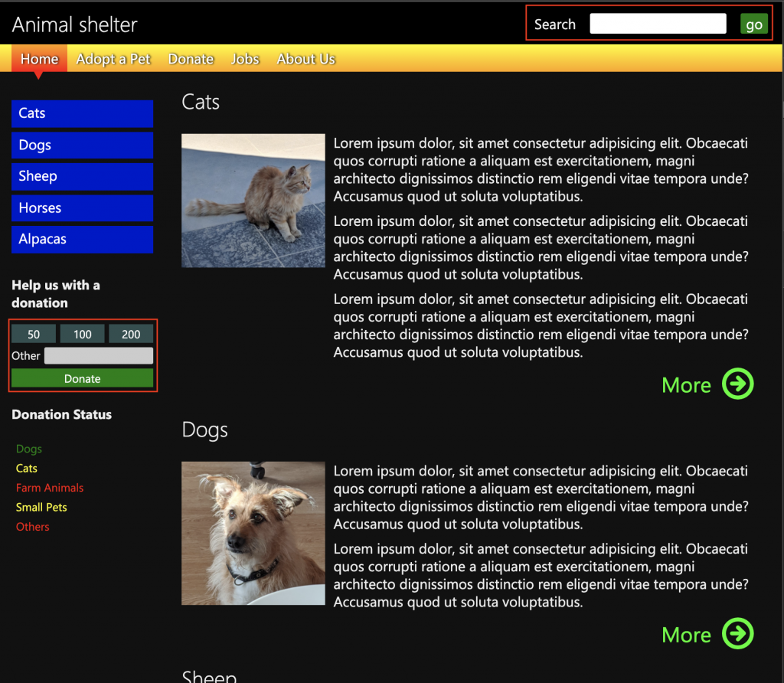Open Cats donation status link
Screen dimensions: 784x683
coord(27,468)
